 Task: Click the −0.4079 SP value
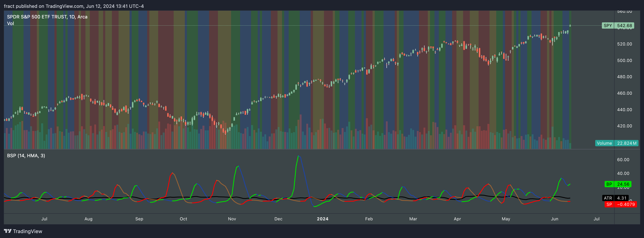point(626,204)
